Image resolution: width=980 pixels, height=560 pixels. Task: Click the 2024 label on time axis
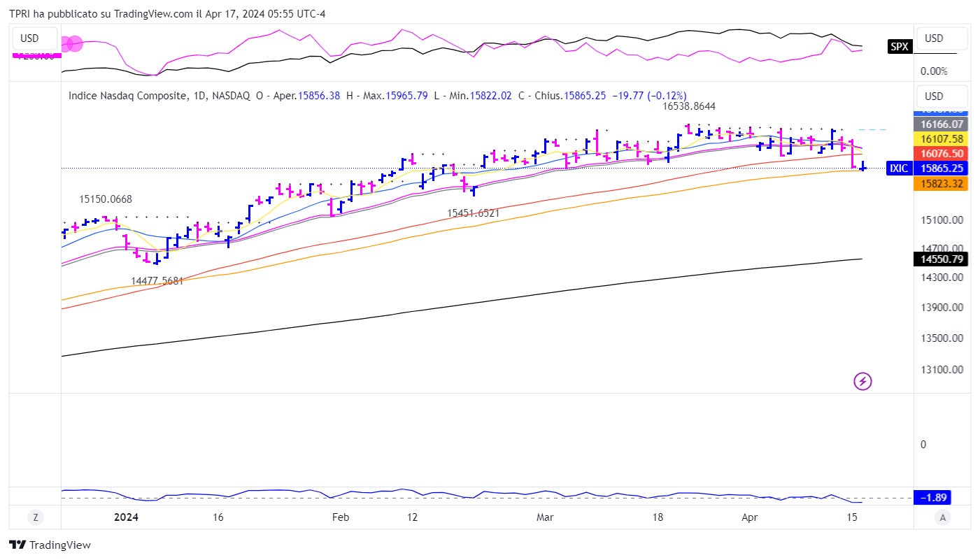127,517
